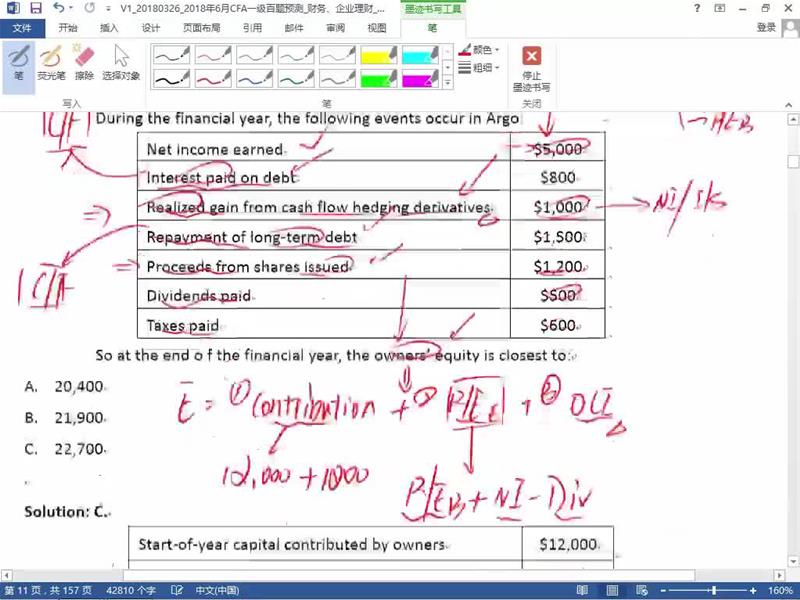This screenshot has width=800, height=600.
Task: Switch to the 页面布局 (Layout) tab
Action: click(x=202, y=28)
